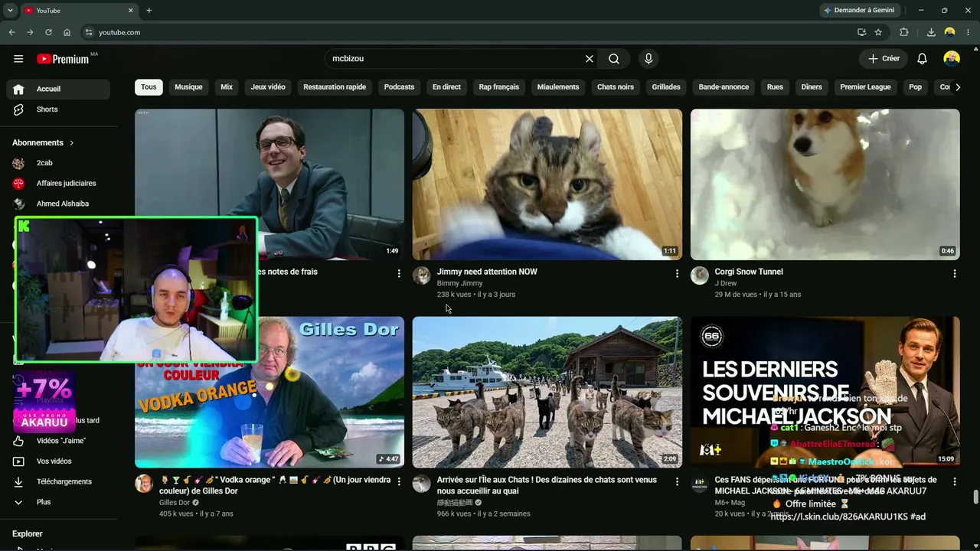Open the account avatar menu
980x551 pixels.
(952, 59)
